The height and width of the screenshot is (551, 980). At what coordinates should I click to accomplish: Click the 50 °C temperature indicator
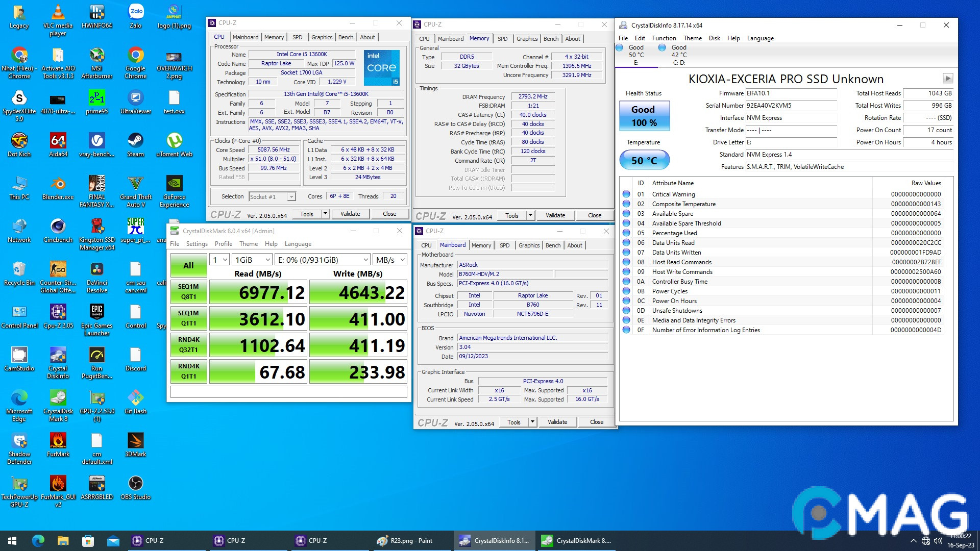(644, 160)
